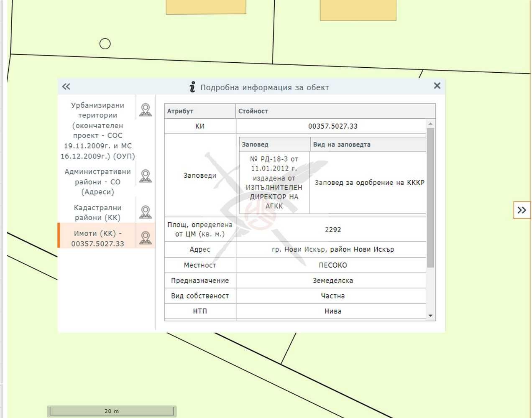The width and height of the screenshot is (532, 418).
Task: Close the object details dialog
Action: pos(437,86)
